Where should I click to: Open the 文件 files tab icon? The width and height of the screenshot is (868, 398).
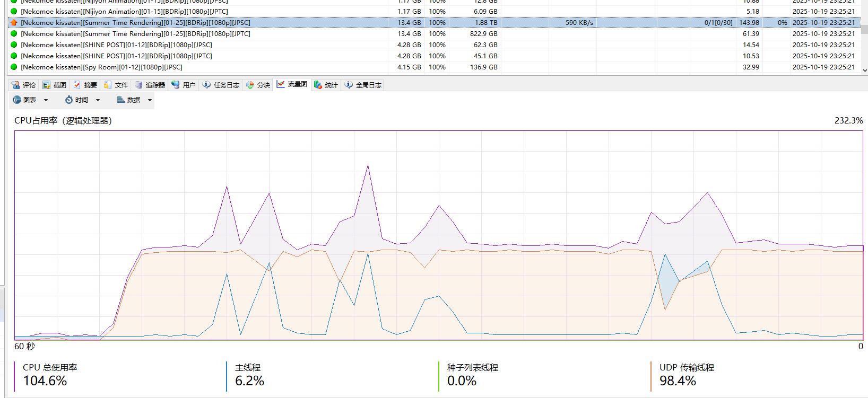[108, 85]
